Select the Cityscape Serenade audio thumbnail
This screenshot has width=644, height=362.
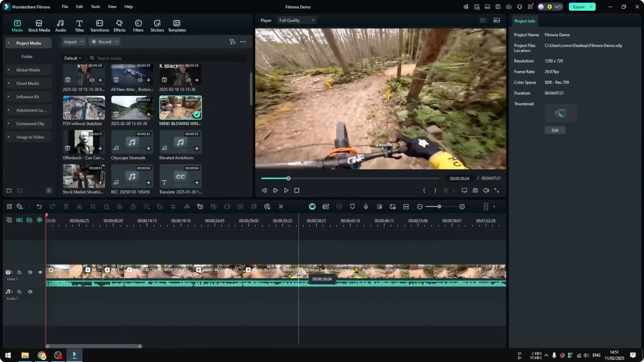pos(131,142)
